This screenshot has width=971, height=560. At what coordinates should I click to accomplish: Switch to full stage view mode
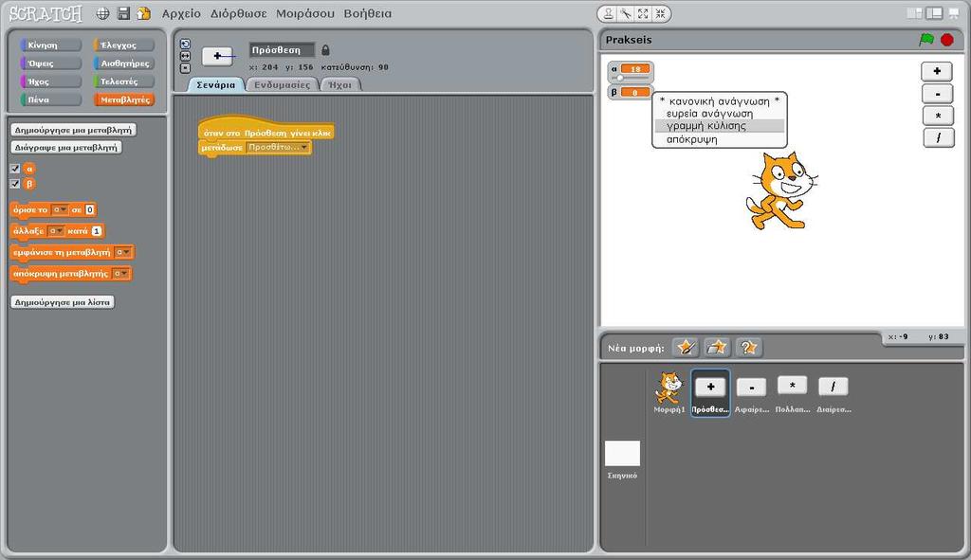click(x=934, y=13)
